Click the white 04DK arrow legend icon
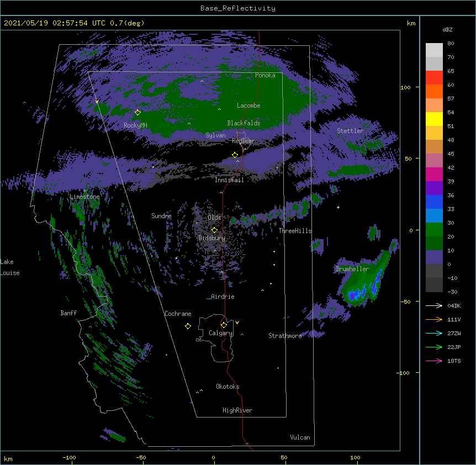 434,305
